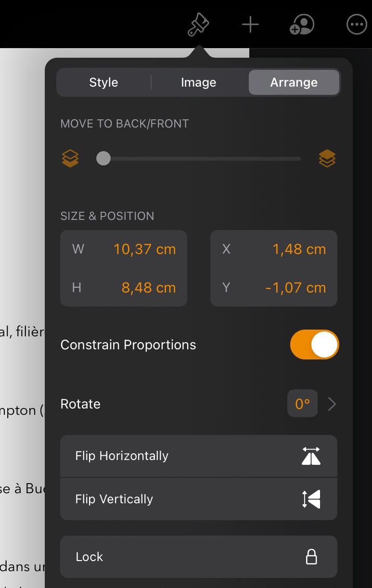Edit the width value 10,37 cm
Screen dimensions: 372x588
coord(144,249)
